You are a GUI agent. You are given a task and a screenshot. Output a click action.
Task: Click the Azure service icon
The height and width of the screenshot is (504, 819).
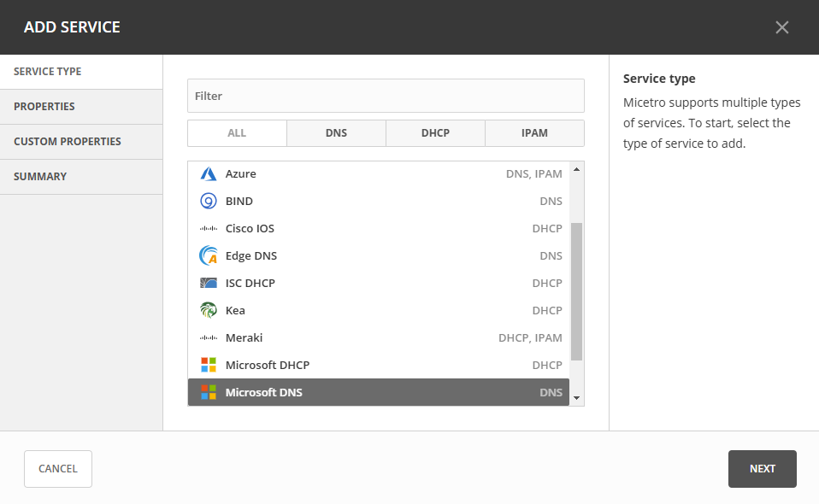tap(209, 174)
